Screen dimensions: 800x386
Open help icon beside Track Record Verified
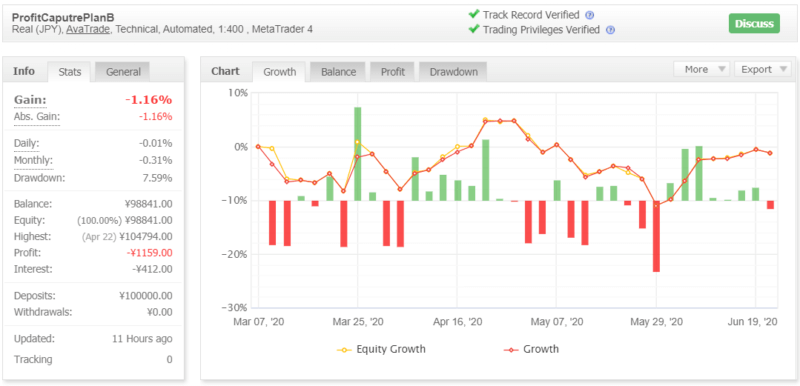590,15
